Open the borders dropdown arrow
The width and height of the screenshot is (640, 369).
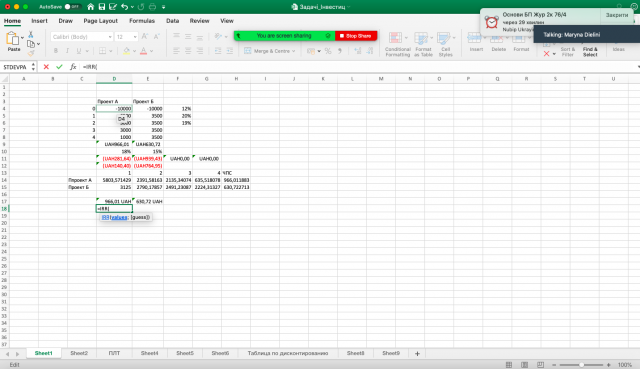(x=110, y=51)
